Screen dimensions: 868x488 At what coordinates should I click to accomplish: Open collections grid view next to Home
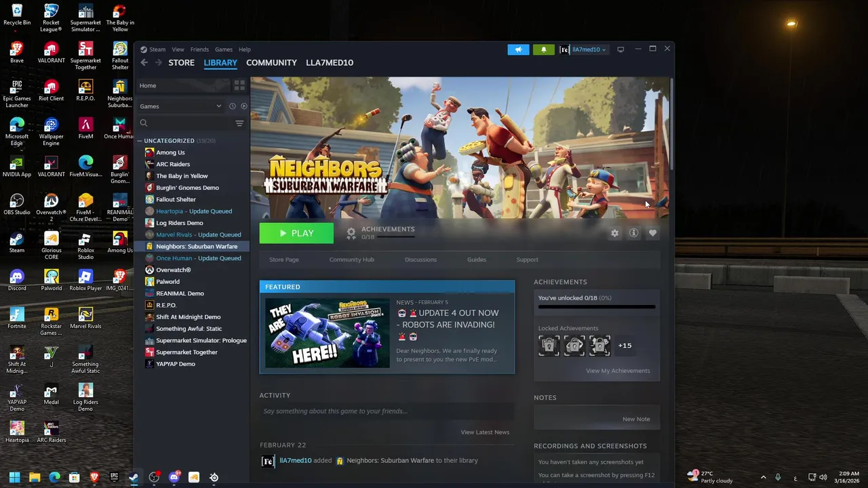[239, 85]
